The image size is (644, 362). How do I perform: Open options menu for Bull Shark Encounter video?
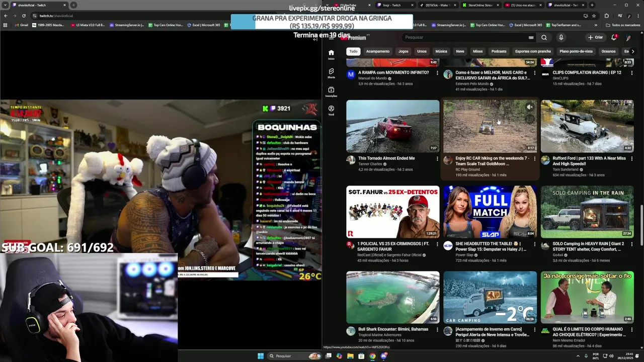click(437, 330)
